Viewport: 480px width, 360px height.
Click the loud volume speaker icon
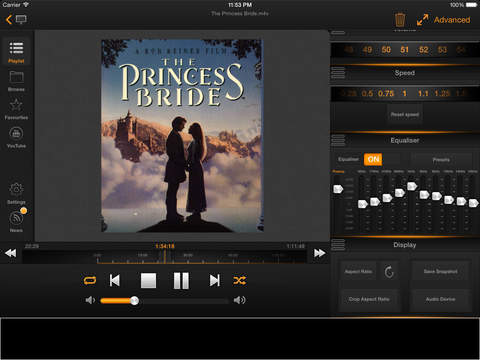click(x=239, y=300)
